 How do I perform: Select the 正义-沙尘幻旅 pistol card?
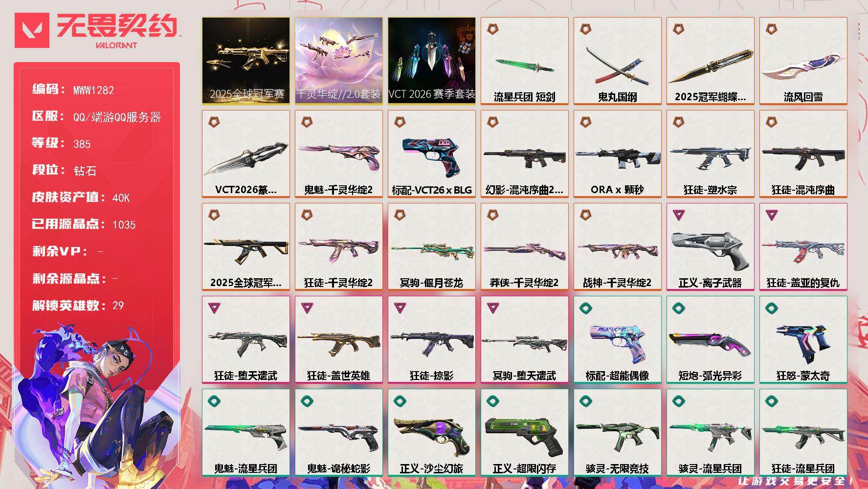(432, 433)
